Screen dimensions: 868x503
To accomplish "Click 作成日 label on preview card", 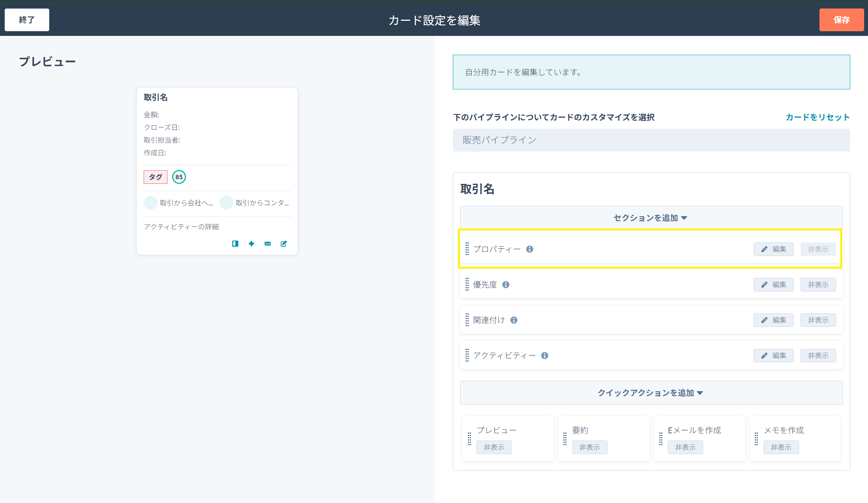I will (x=155, y=153).
